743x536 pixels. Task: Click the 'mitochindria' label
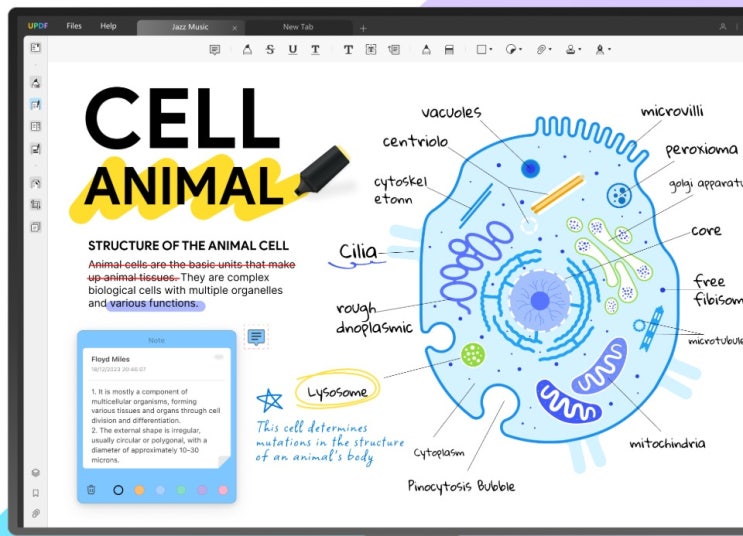[667, 443]
